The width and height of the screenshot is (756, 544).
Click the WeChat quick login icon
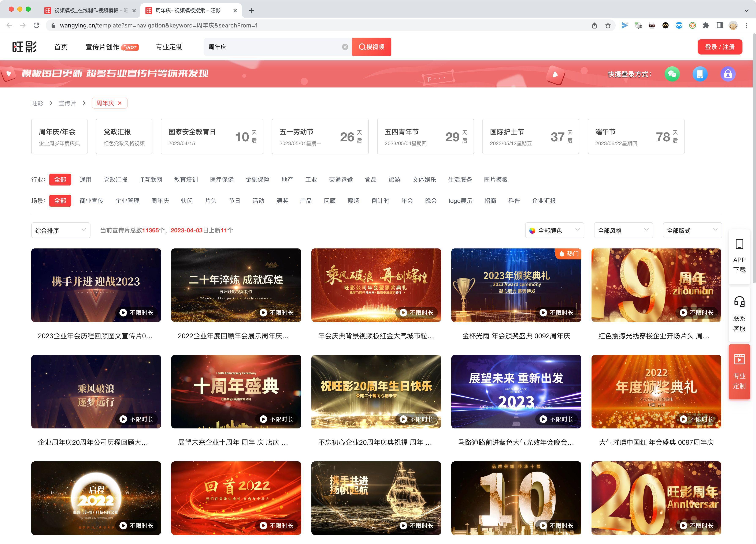pos(672,74)
